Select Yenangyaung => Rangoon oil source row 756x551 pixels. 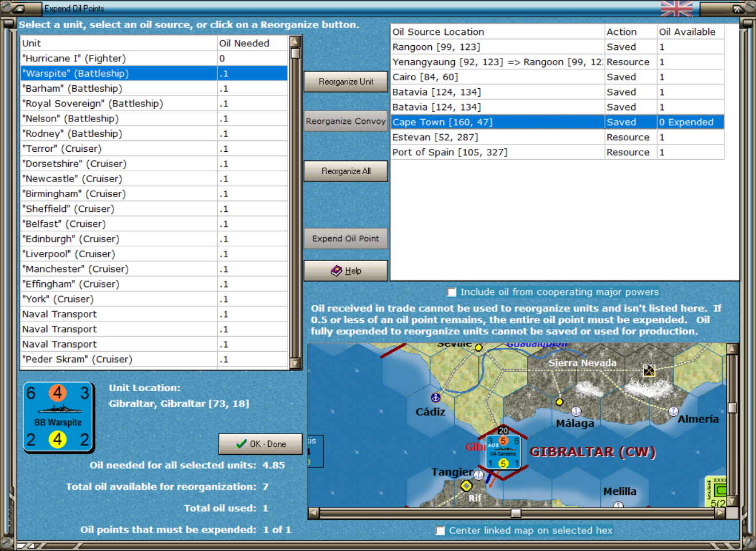(557, 62)
